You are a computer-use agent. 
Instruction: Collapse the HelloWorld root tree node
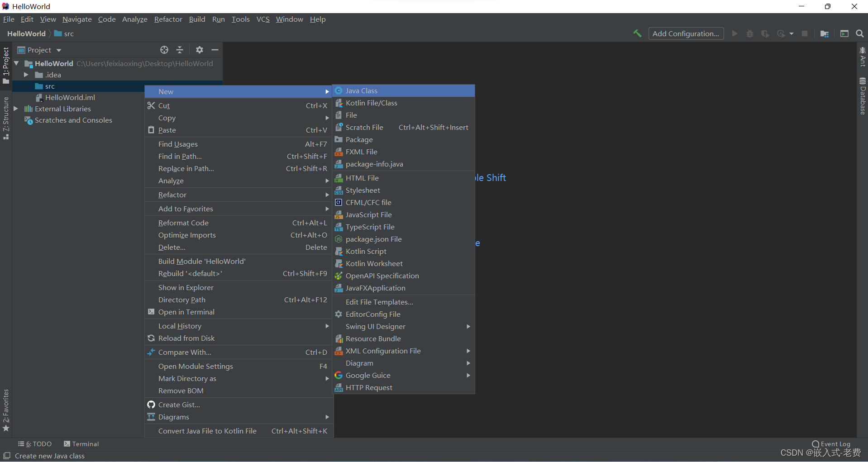coord(17,63)
